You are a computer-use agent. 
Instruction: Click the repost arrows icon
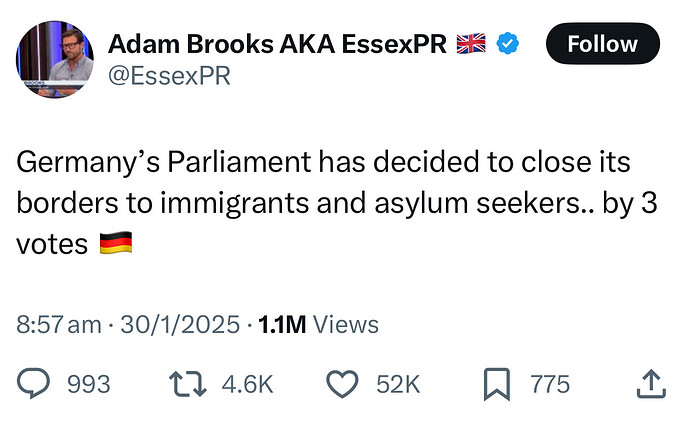tap(188, 384)
